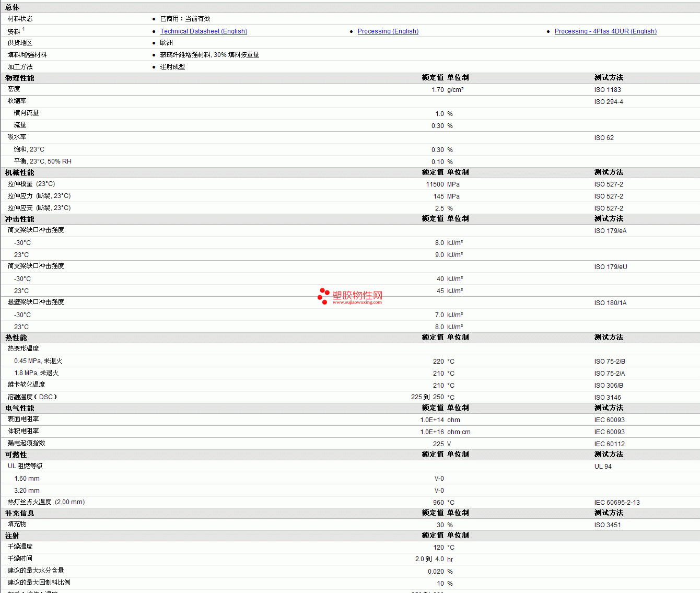Select the '悬臂梁缺口冲击强度' row label
This screenshot has height=593, width=700.
click(36, 302)
